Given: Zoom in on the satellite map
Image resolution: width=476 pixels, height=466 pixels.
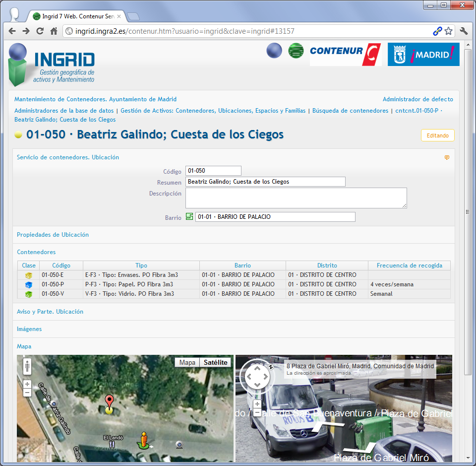Looking at the screenshot, I should click(x=27, y=384).
